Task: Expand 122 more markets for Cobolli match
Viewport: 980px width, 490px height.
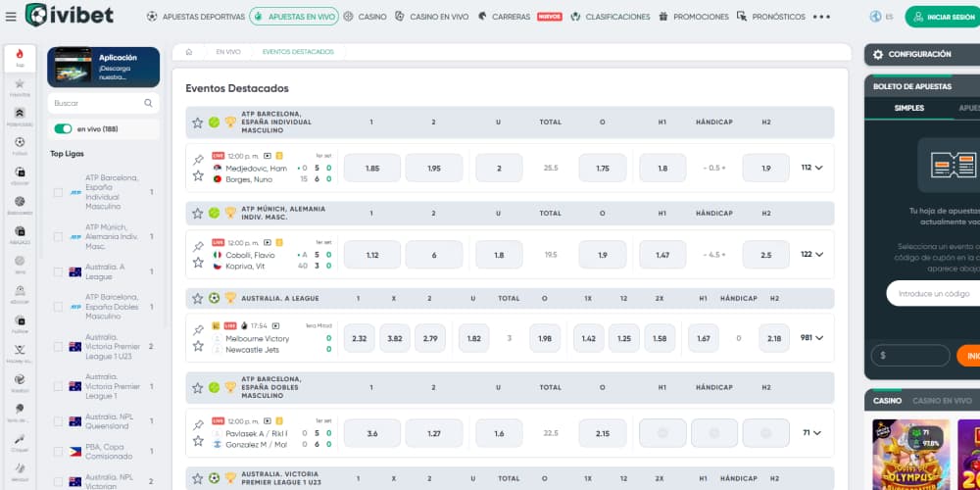Action: point(812,255)
